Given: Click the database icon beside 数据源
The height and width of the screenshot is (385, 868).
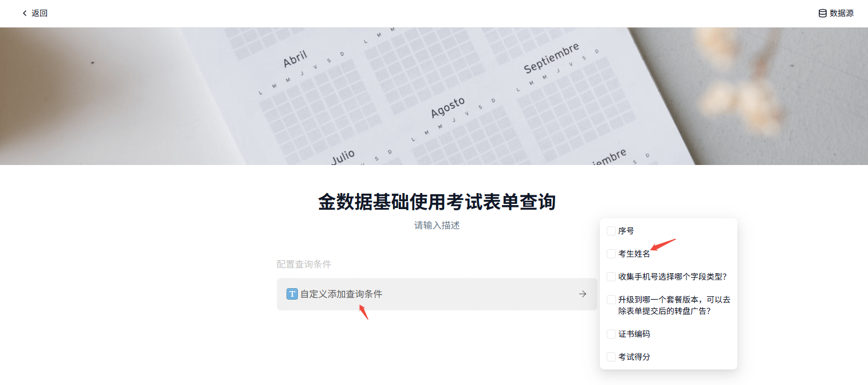Looking at the screenshot, I should 822,13.
